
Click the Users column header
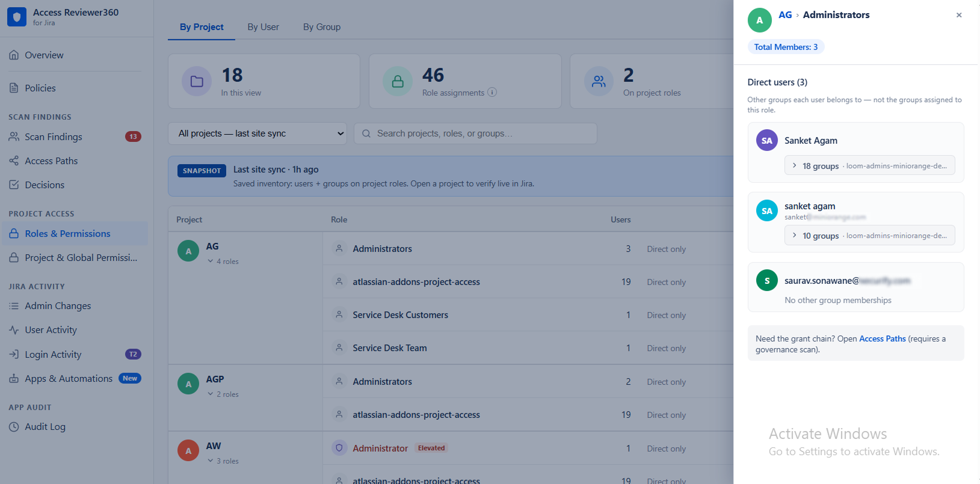coord(621,219)
